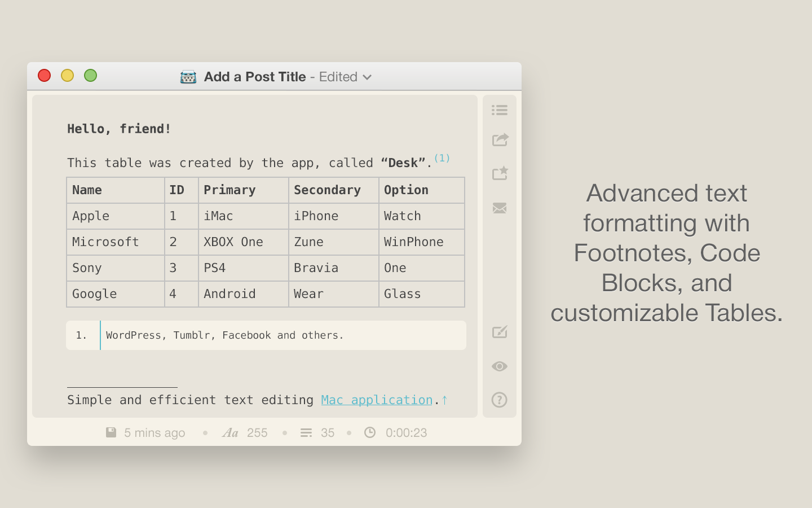Click the iPhone table cell
Viewport: 812px width, 508px height.
334,216
